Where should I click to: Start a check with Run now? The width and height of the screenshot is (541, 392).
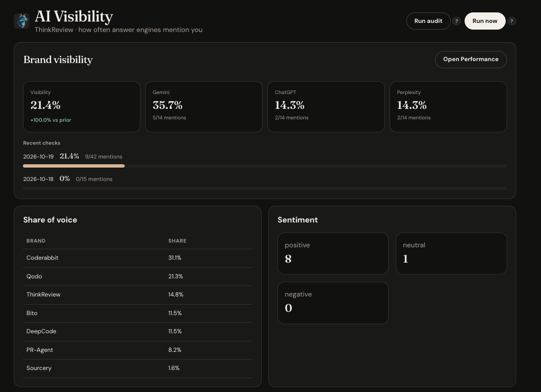click(485, 21)
